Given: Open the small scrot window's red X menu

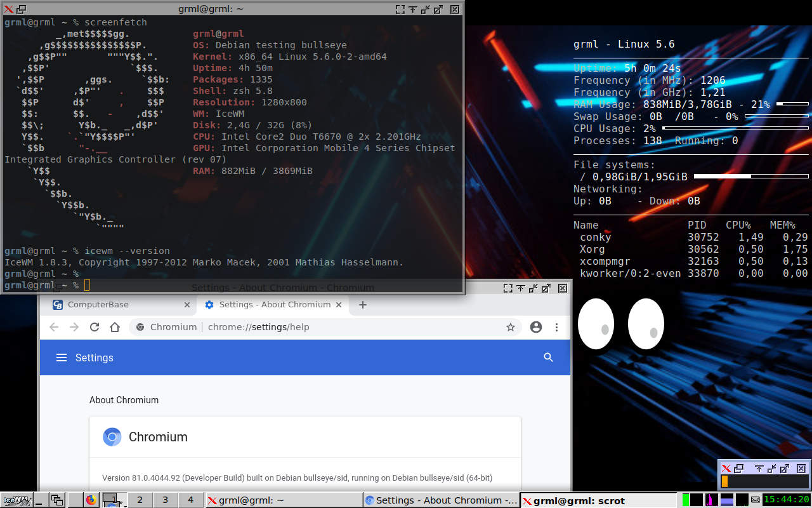Looking at the screenshot, I should (x=726, y=469).
